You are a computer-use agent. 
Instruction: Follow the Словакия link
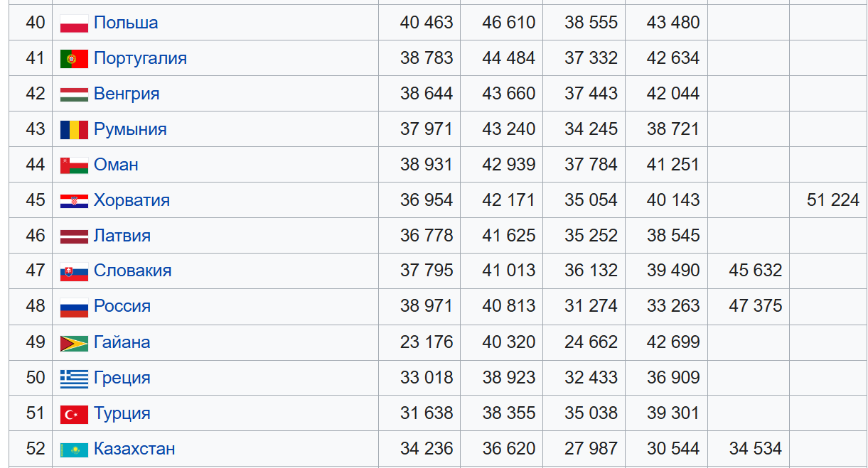click(x=132, y=271)
